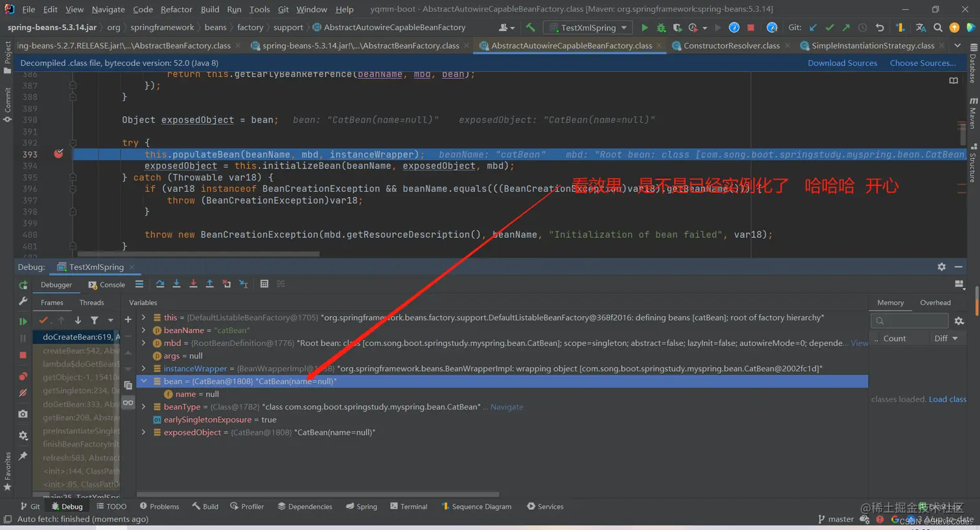Image resolution: width=980 pixels, height=530 pixels.
Task: Click Git Update Project arrow icon
Action: pyautogui.click(x=813, y=28)
